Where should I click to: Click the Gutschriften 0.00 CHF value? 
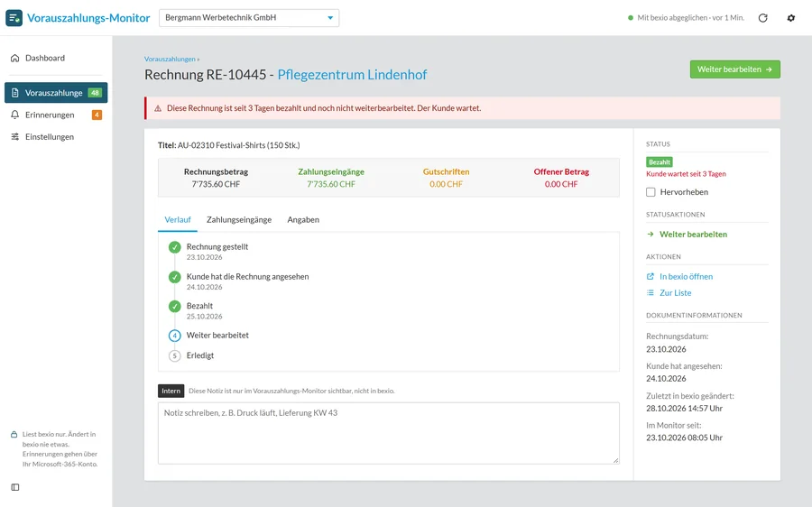tap(446, 184)
